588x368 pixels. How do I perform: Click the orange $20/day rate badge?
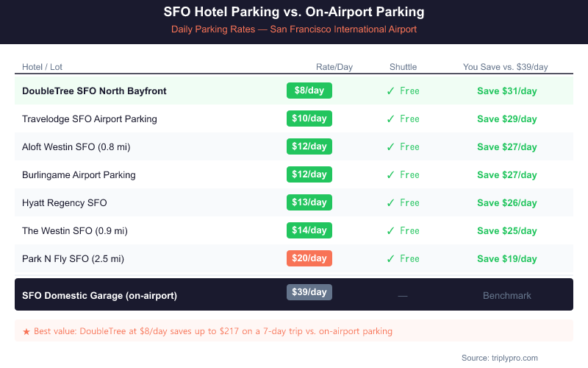tap(309, 258)
